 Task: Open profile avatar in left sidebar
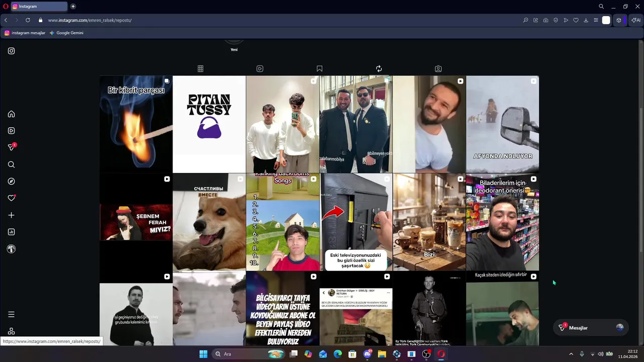[11, 249]
